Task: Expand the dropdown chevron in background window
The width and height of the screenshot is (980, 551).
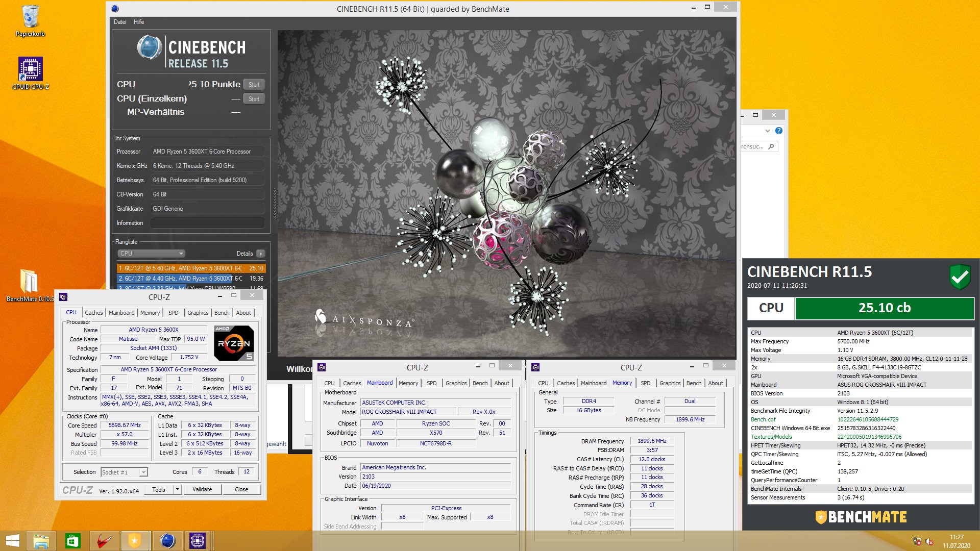Action: pos(767,131)
